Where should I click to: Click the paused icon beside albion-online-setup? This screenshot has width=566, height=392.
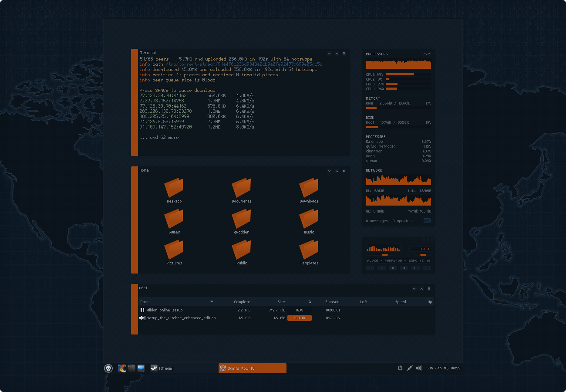[142, 310]
